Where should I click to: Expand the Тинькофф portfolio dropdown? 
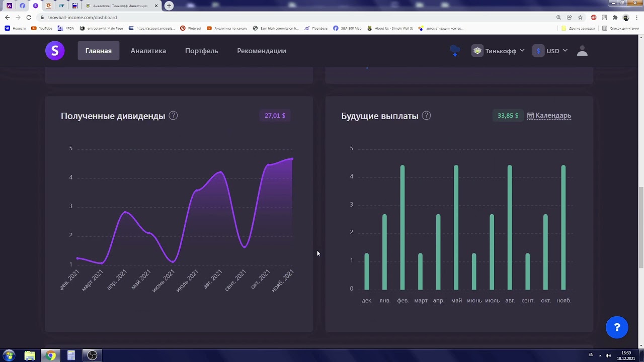499,51
